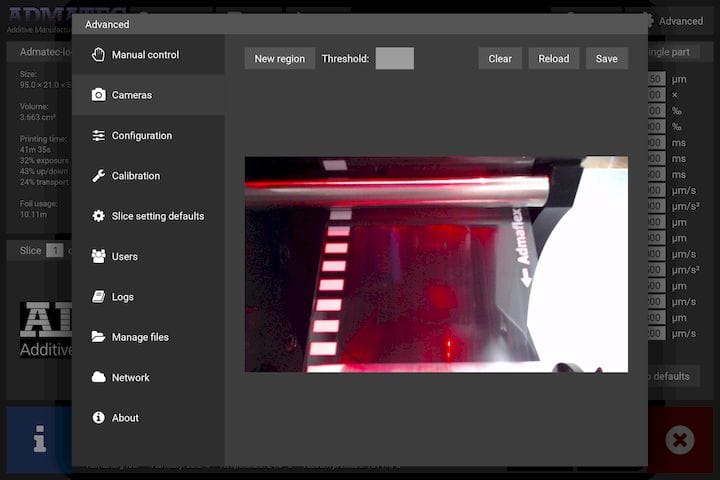This screenshot has width=720, height=480.
Task: Click the camera preview image
Action: pyautogui.click(x=436, y=264)
